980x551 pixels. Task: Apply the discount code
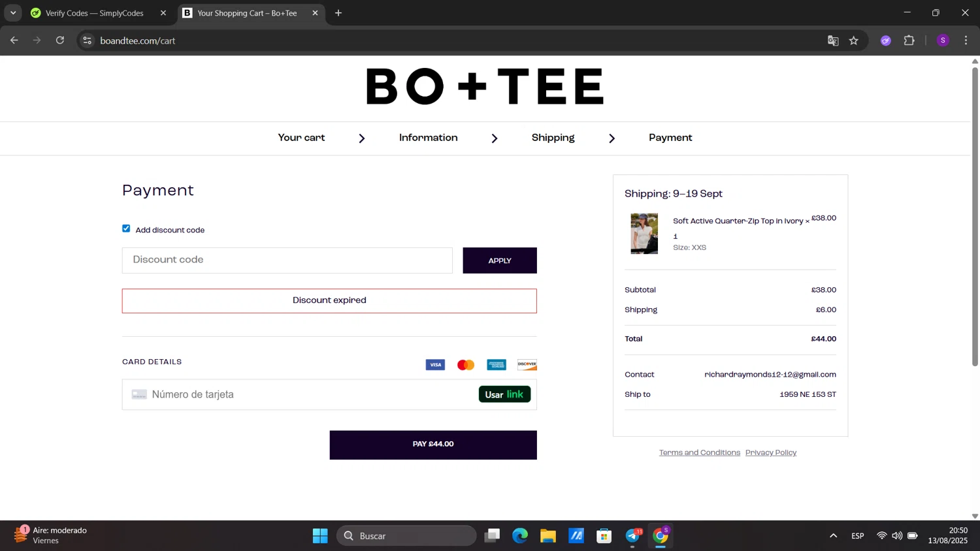click(500, 260)
